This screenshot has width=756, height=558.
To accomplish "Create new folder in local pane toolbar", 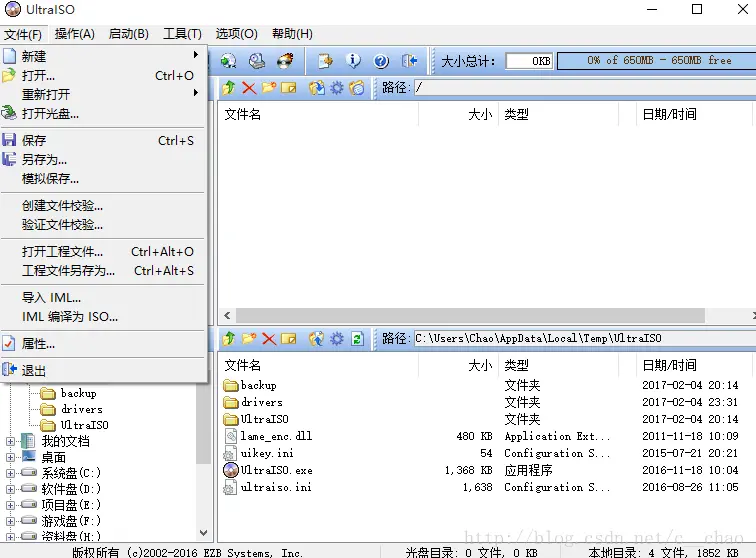I will [249, 339].
